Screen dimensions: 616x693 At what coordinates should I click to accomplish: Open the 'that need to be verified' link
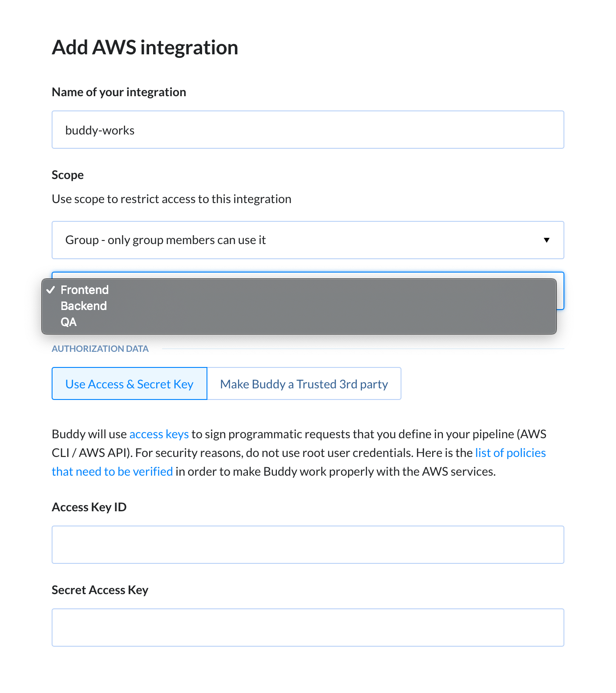[x=112, y=472]
